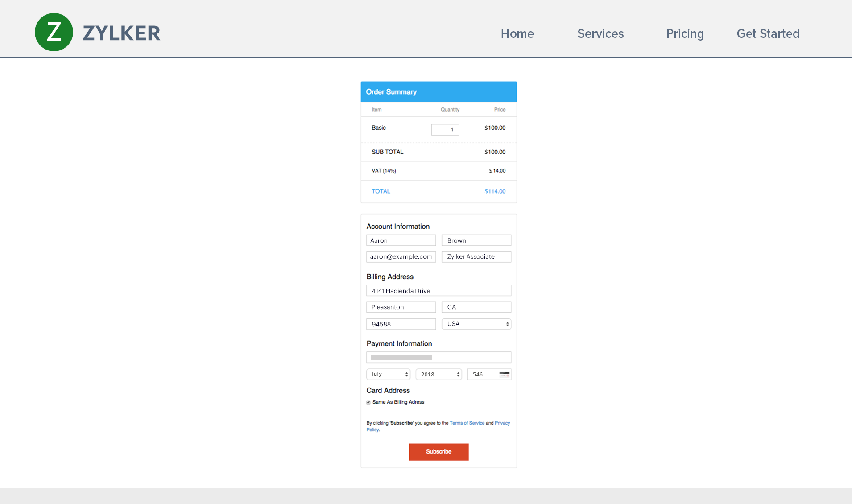852x504 pixels.
Task: Click the first name field containing Aaron
Action: tap(401, 240)
